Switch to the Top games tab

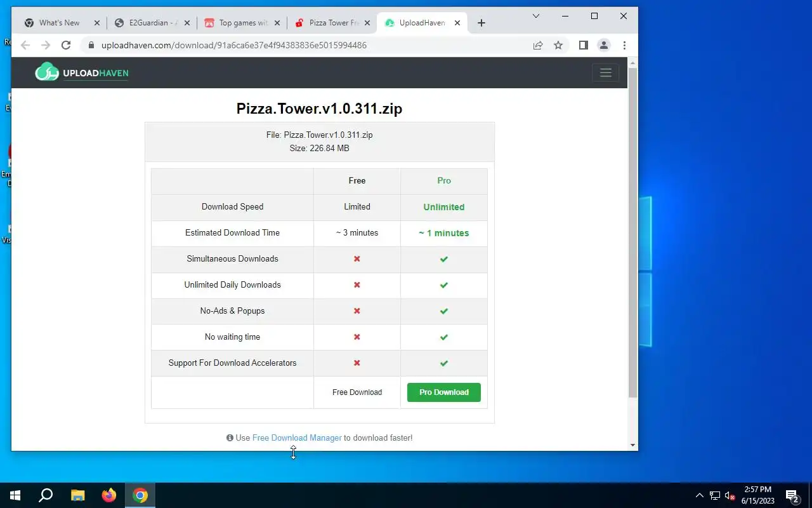(x=243, y=23)
